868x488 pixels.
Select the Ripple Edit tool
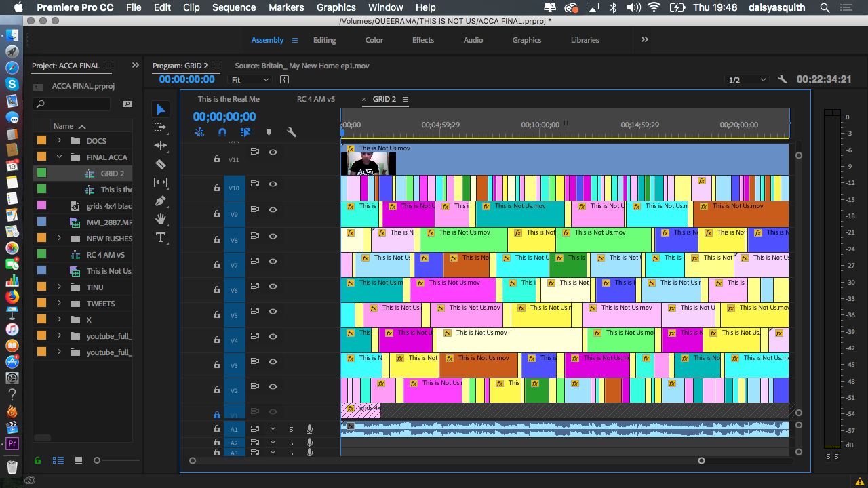click(x=161, y=146)
